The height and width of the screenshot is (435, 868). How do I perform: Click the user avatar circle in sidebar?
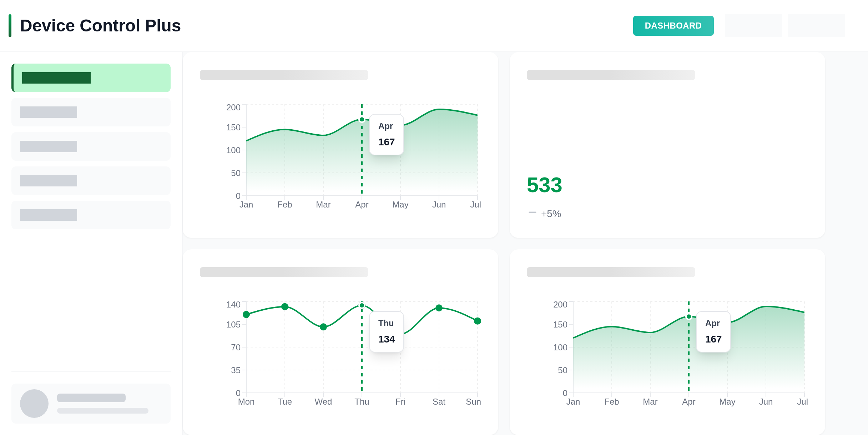pyautogui.click(x=34, y=404)
